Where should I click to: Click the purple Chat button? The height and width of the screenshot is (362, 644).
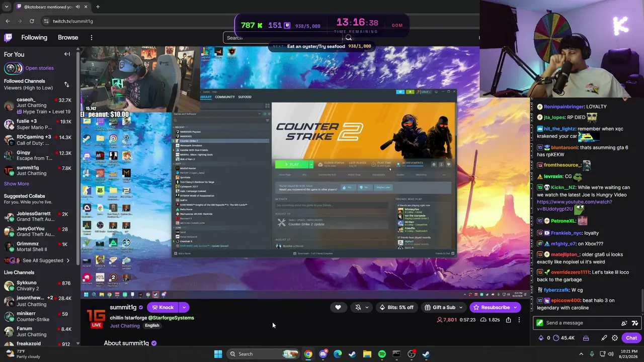pos(631,338)
